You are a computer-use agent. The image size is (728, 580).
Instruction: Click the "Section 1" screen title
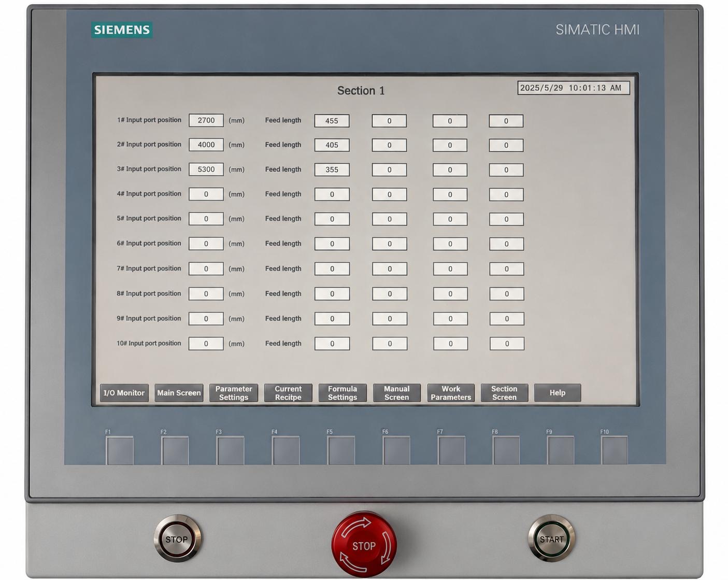pos(361,91)
